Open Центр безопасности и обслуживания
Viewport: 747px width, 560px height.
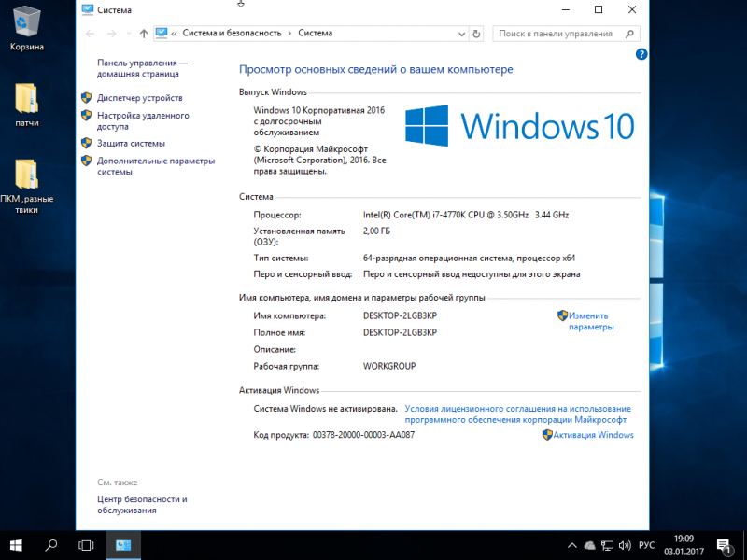tap(142, 505)
